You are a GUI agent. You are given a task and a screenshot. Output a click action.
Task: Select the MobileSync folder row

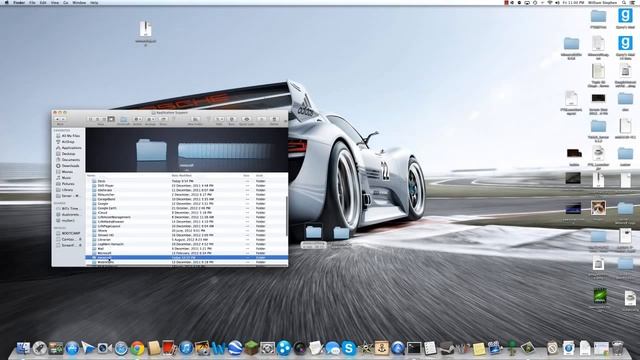click(x=187, y=262)
